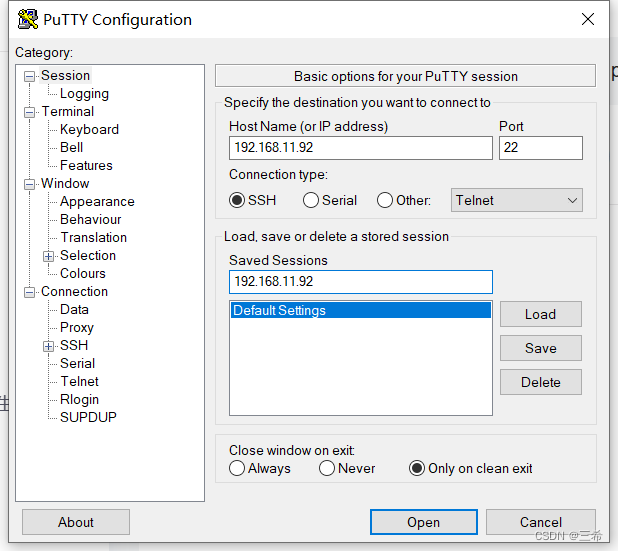Focus the Saved Sessions name field
Image resolution: width=618 pixels, height=551 pixels.
coord(361,282)
